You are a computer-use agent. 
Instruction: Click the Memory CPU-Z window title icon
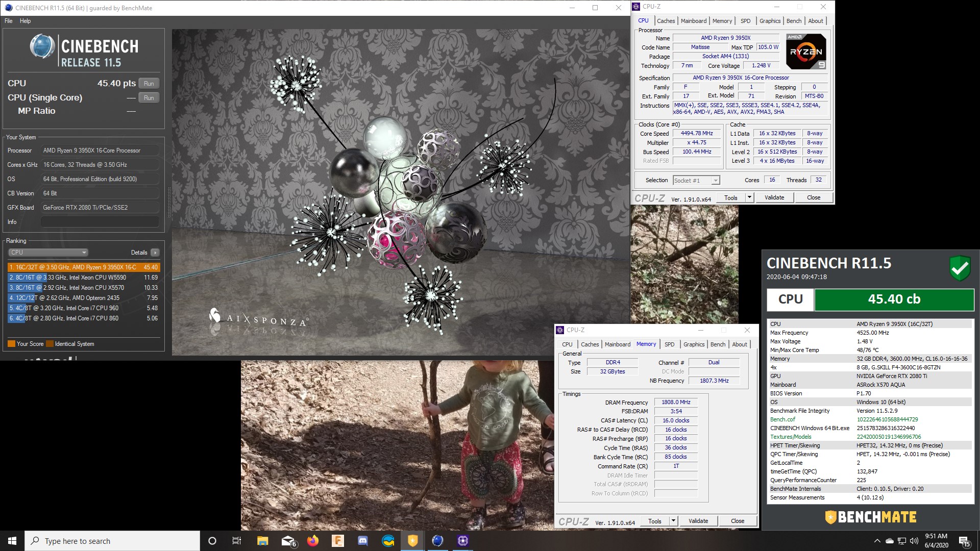pos(560,330)
